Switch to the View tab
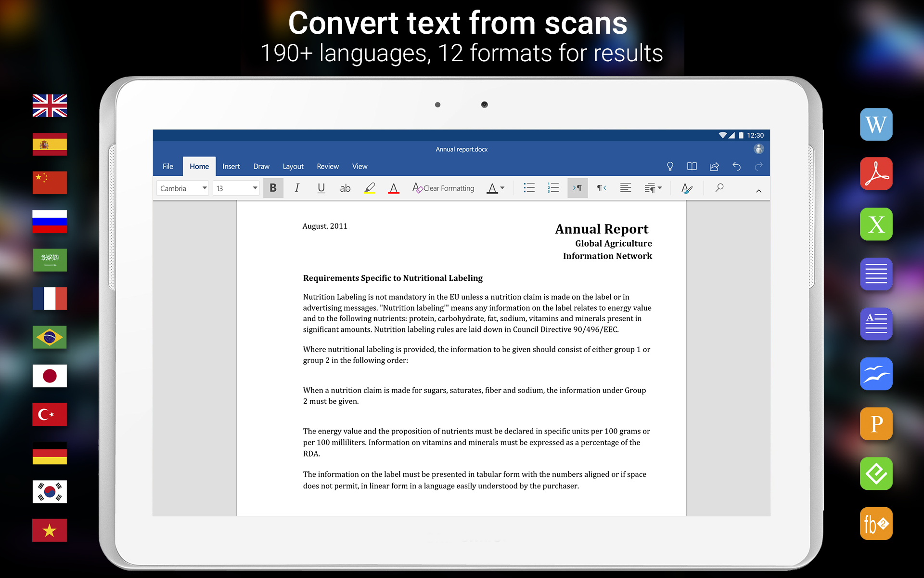Screen dimensions: 924x578 tap(359, 166)
